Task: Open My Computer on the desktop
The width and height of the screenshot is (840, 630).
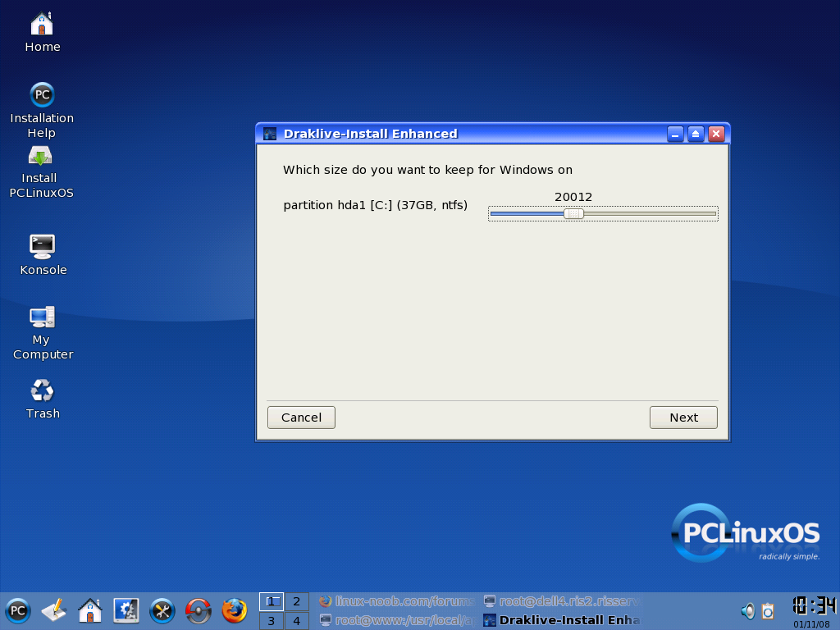Action: click(42, 317)
